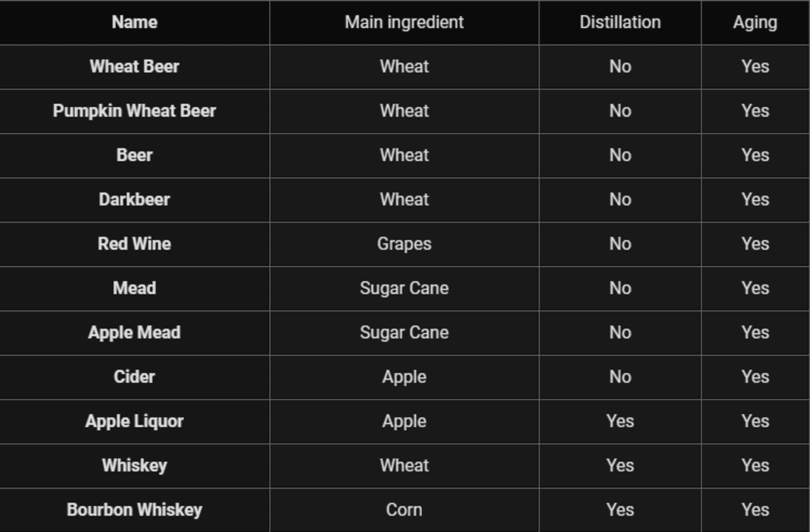Select the Bourbon Whiskey name cell
The width and height of the screenshot is (810, 532).
pos(135,511)
